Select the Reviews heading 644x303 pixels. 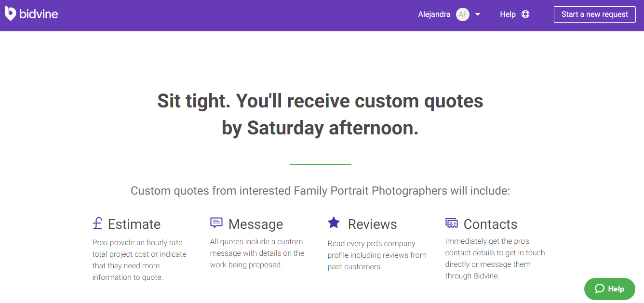coord(372,224)
